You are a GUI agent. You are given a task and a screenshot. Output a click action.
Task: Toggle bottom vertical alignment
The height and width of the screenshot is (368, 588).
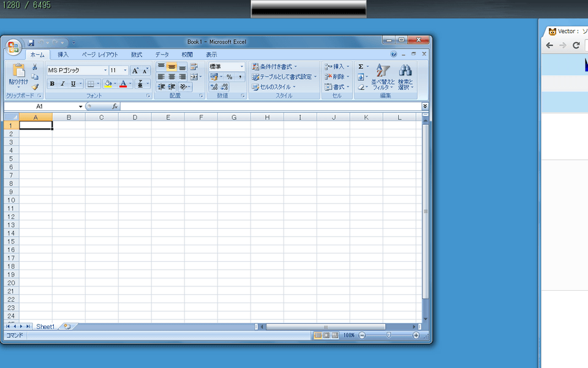[x=182, y=66]
